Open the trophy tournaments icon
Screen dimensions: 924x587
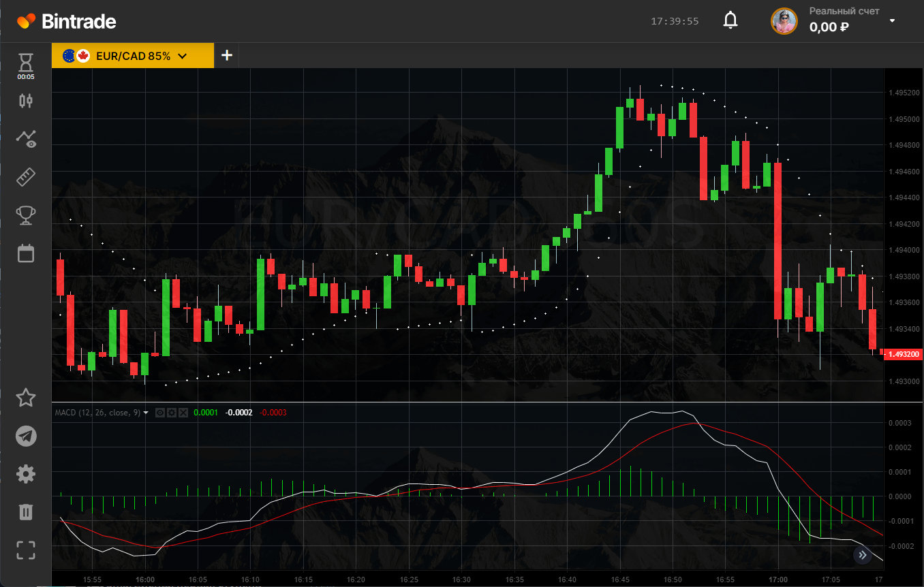(26, 216)
